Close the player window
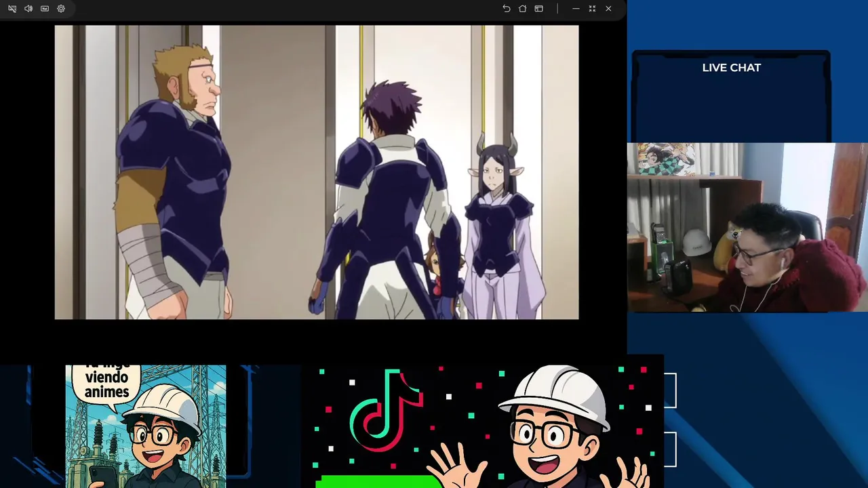The width and height of the screenshot is (868, 488). tap(608, 9)
